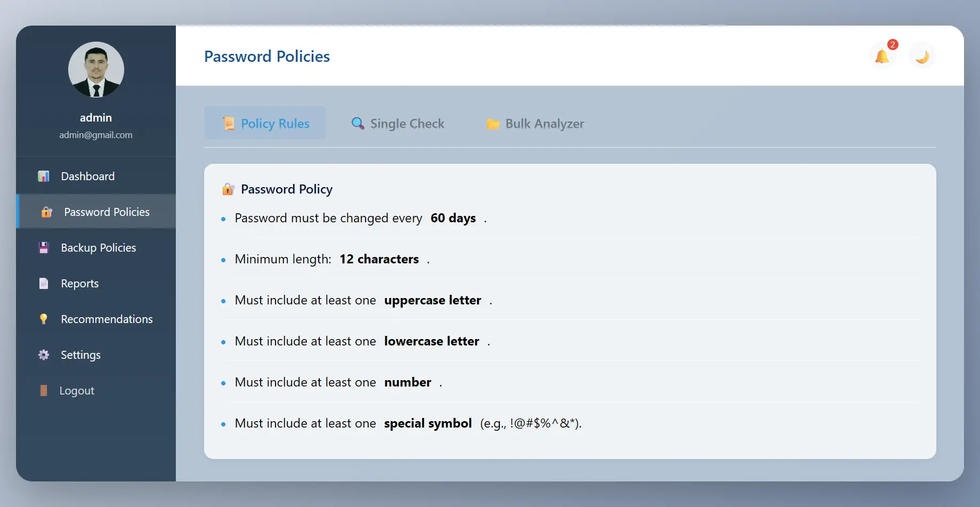Screen dimensions: 980x507
Task: Open the Single Check tab
Action: (x=398, y=124)
